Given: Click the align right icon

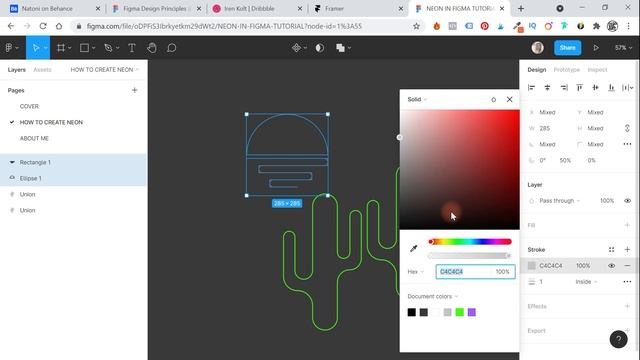Looking at the screenshot, I should pyautogui.click(x=564, y=87).
